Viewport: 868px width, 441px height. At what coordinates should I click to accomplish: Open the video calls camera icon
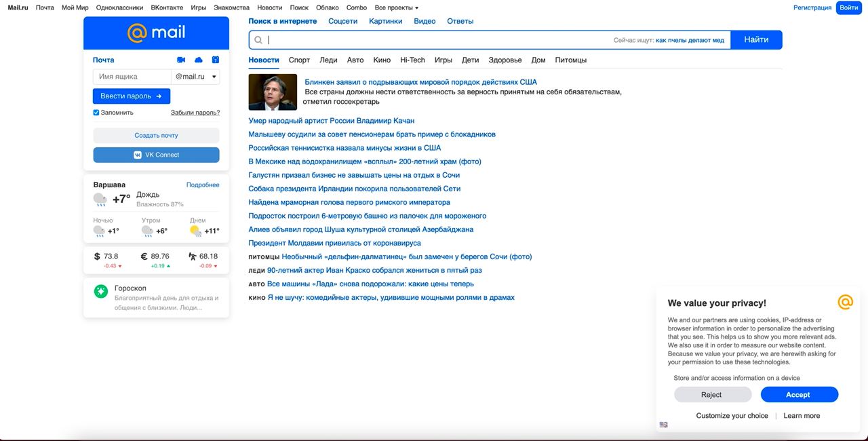(x=181, y=60)
